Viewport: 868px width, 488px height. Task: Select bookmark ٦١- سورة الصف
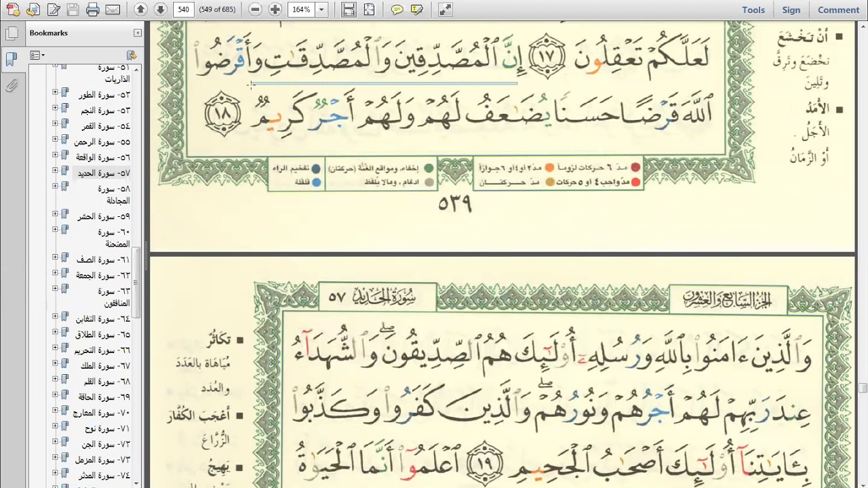(x=103, y=260)
